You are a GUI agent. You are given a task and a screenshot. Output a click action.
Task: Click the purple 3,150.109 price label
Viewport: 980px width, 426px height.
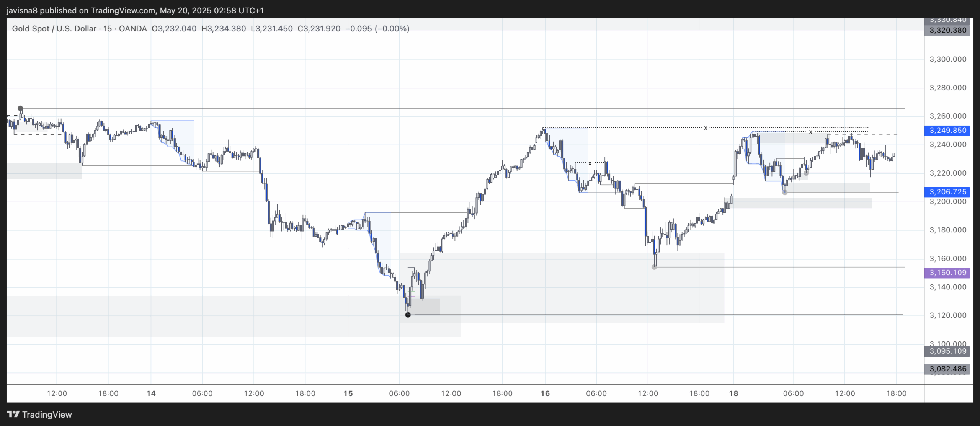coord(947,273)
